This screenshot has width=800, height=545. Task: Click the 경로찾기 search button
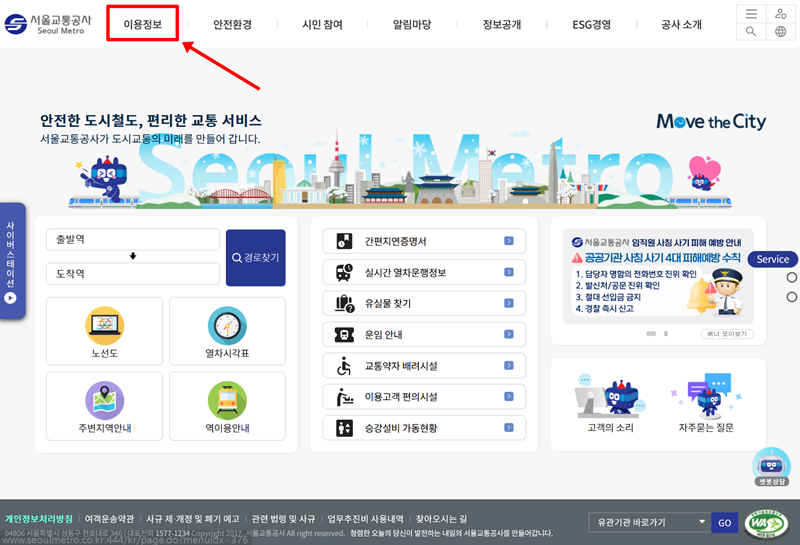pyautogui.click(x=256, y=258)
